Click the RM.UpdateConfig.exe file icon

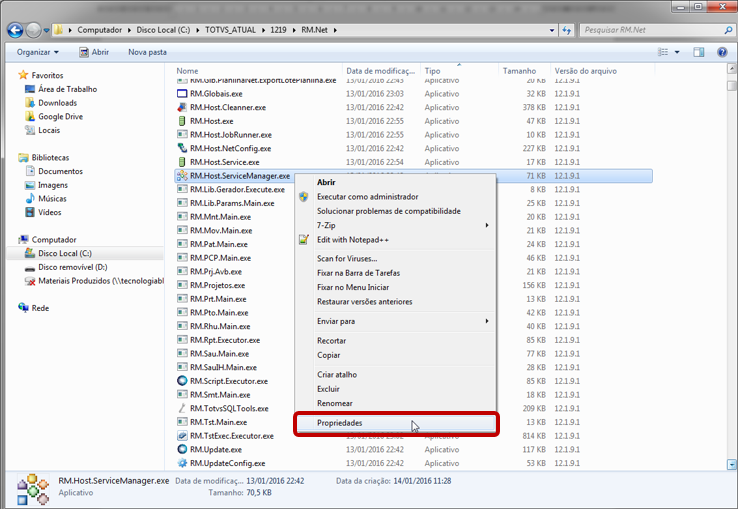tap(182, 463)
